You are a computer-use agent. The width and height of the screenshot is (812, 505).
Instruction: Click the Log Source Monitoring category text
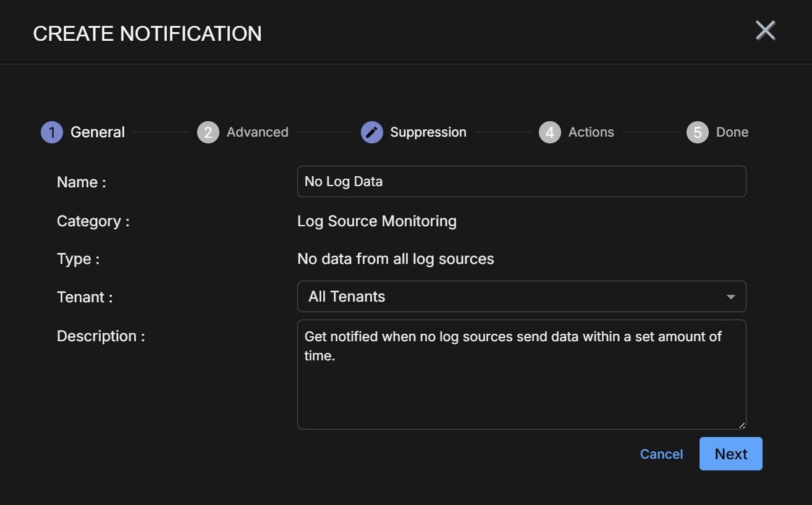pyautogui.click(x=377, y=221)
